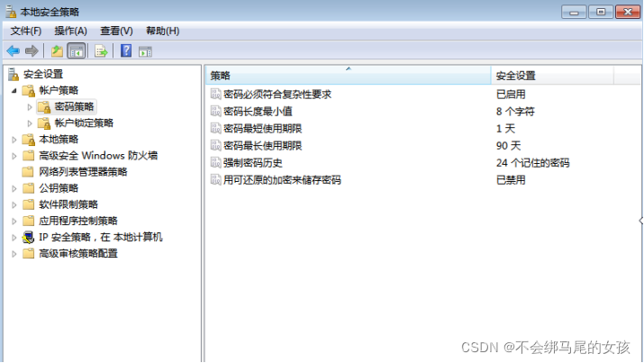This screenshot has width=644, height=363.
Task: Click the IP 安全策略 computer icon
Action: (x=28, y=238)
